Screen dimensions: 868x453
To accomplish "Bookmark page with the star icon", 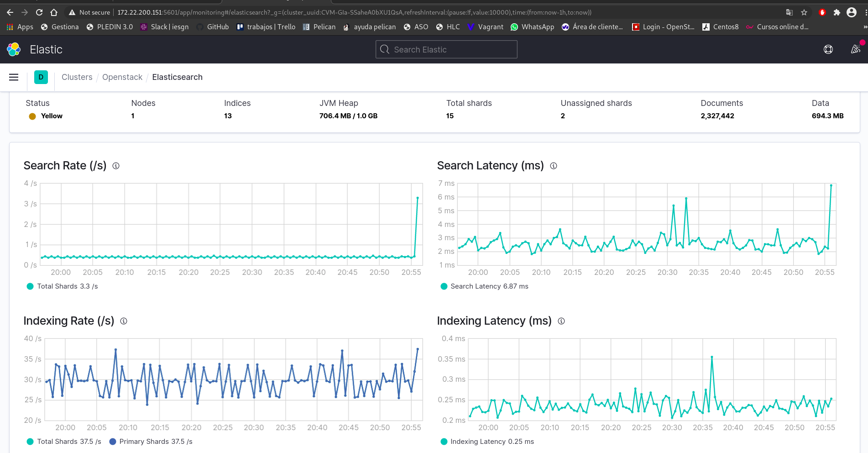I will pos(804,12).
